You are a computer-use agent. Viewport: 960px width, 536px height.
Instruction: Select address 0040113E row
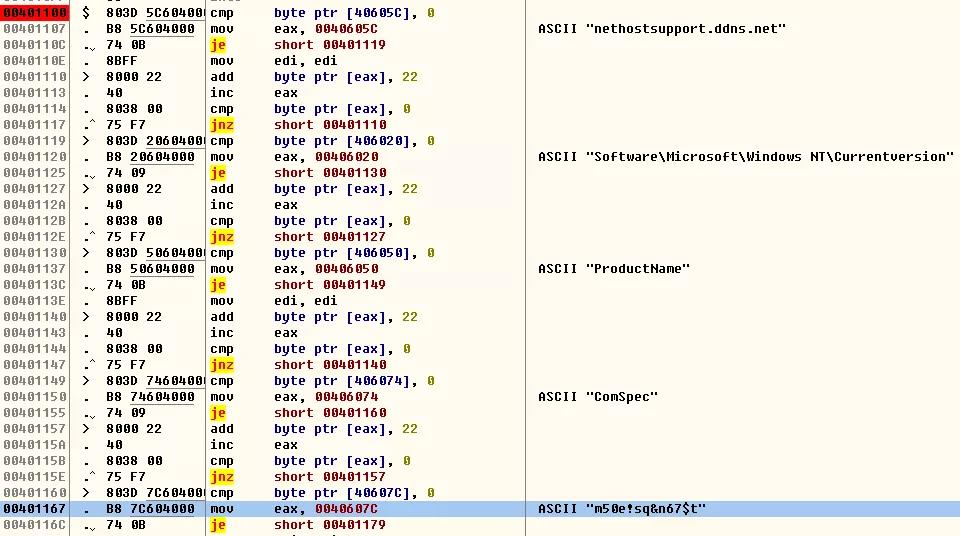point(35,301)
